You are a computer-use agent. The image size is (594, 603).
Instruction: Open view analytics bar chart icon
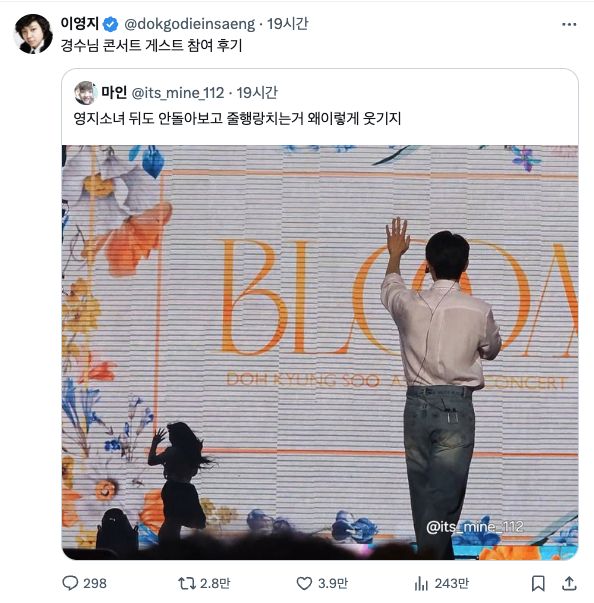(421, 584)
